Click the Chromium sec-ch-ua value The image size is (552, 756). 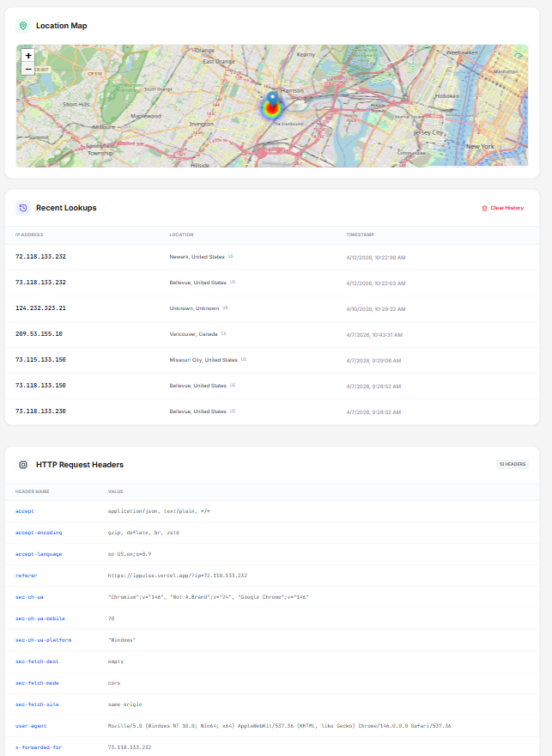[208, 597]
